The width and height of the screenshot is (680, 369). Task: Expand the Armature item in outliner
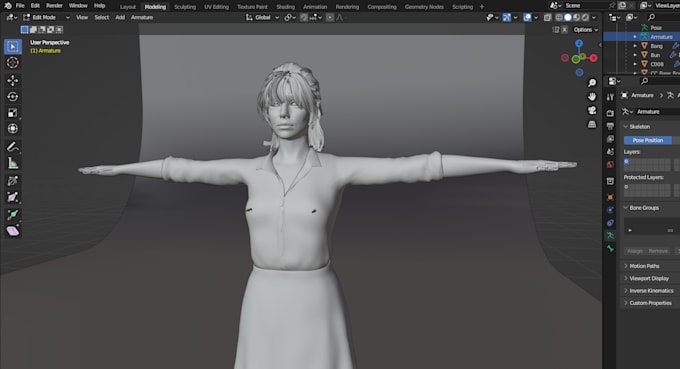tap(635, 37)
